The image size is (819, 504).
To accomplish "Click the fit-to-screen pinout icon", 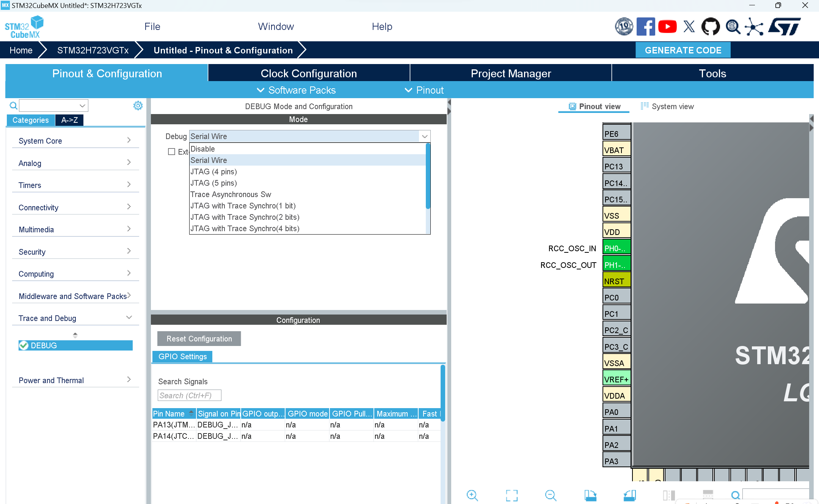I will click(511, 495).
